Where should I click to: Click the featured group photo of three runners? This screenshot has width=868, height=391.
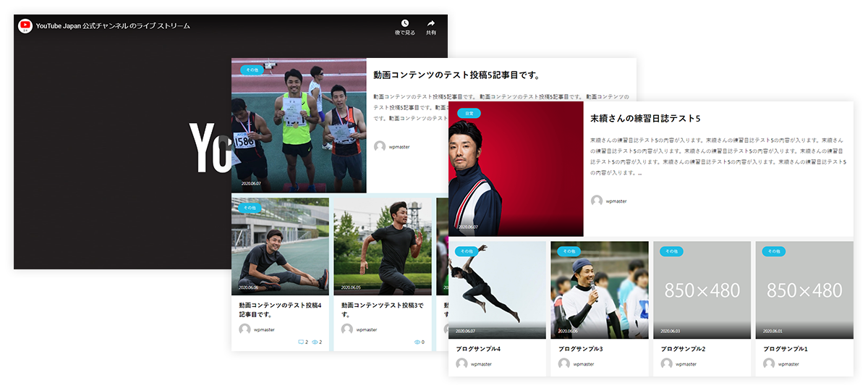point(299,125)
